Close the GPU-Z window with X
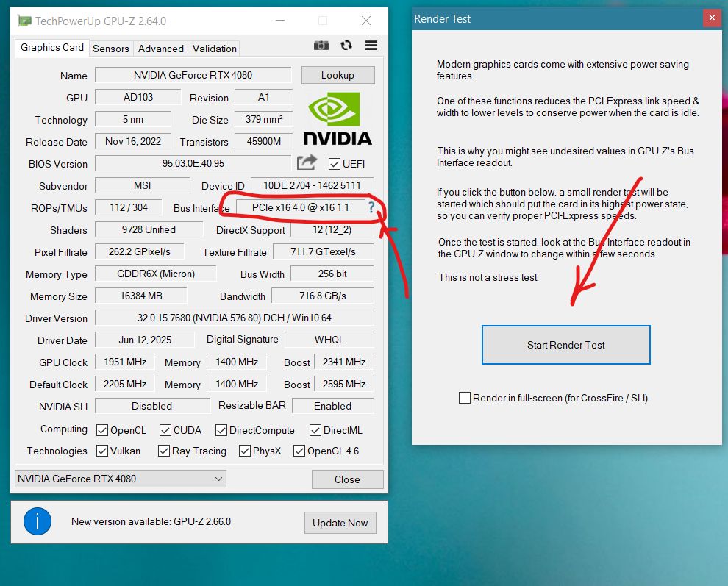The height and width of the screenshot is (586, 728). pyautogui.click(x=366, y=21)
